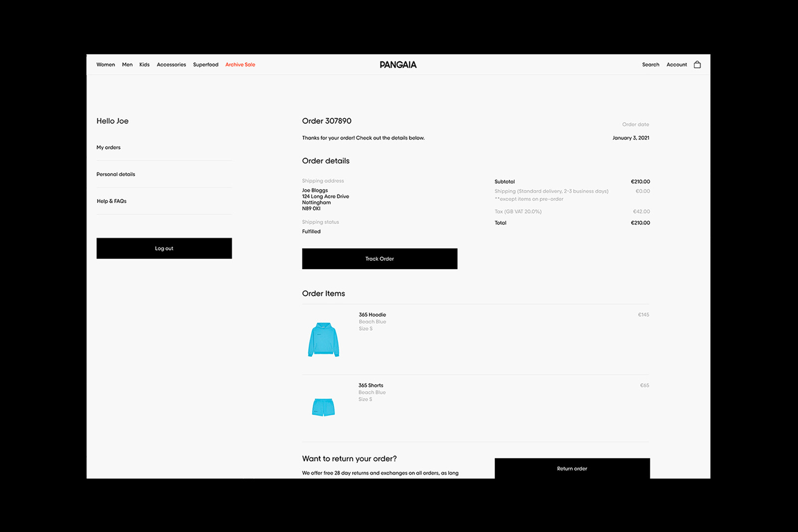Viewport: 798px width, 532px height.
Task: Visit the Archive Sale link
Action: pos(240,65)
